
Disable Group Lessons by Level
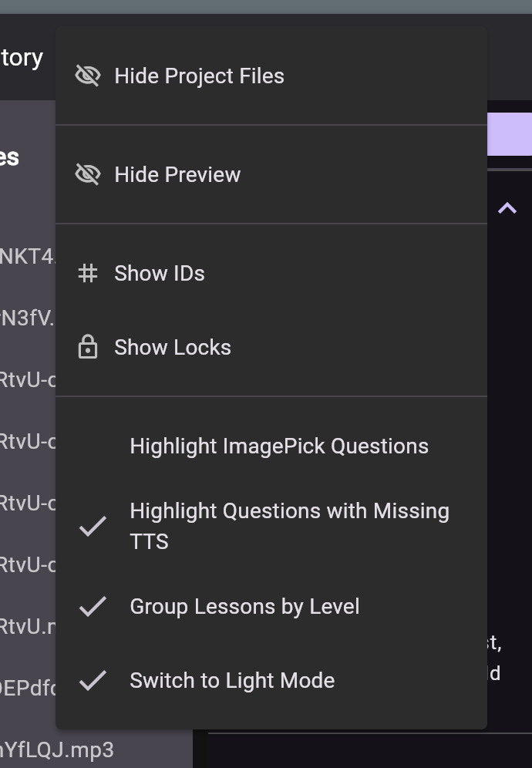[244, 607]
